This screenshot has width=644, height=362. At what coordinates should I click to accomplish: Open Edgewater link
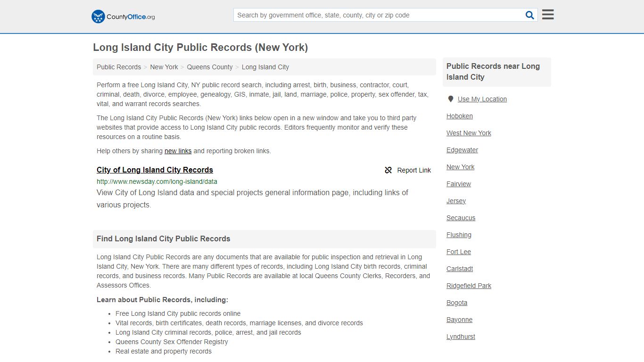click(x=462, y=150)
